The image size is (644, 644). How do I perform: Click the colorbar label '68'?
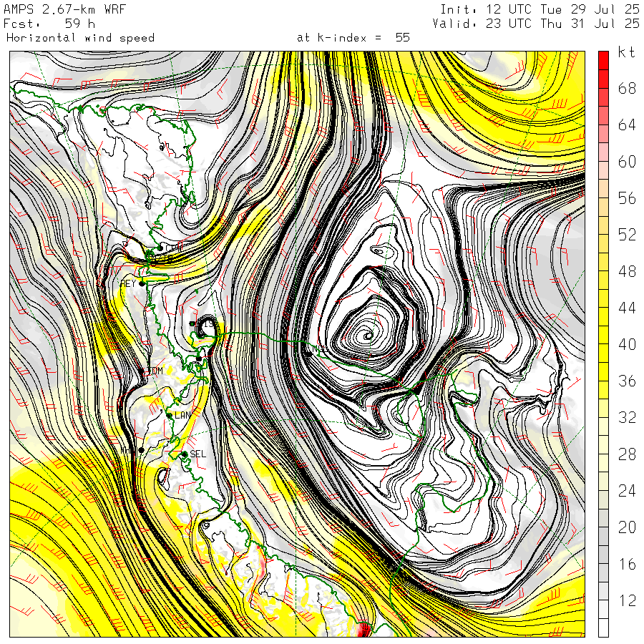pyautogui.click(x=627, y=88)
